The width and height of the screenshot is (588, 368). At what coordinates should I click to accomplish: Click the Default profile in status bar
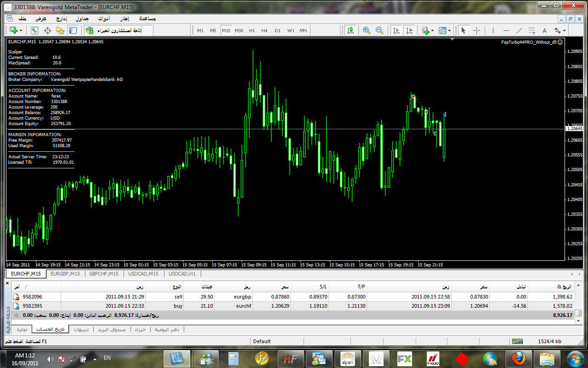262,341
